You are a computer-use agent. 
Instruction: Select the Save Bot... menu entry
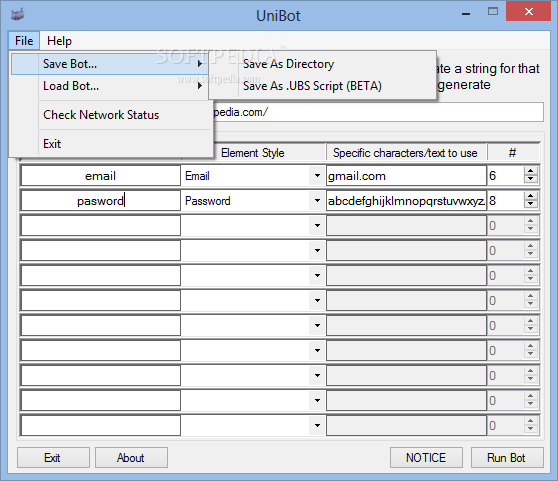coord(110,64)
